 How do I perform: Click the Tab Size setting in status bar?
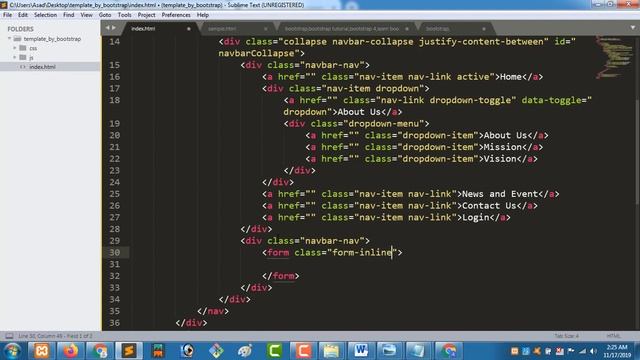[566, 336]
